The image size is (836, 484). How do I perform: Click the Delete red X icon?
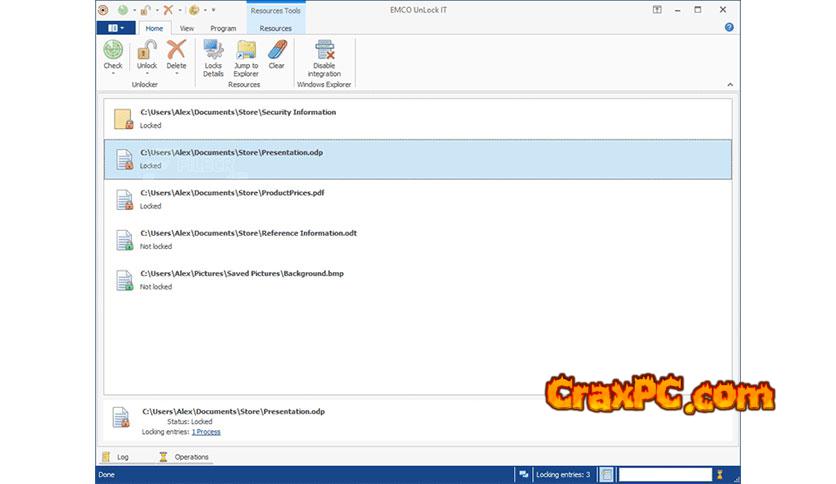point(176,50)
